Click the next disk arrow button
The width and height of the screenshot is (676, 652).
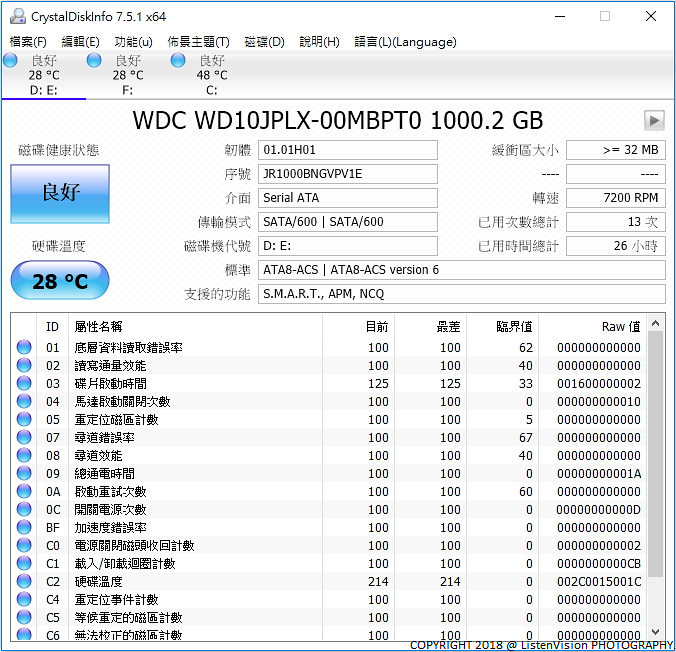click(x=654, y=120)
